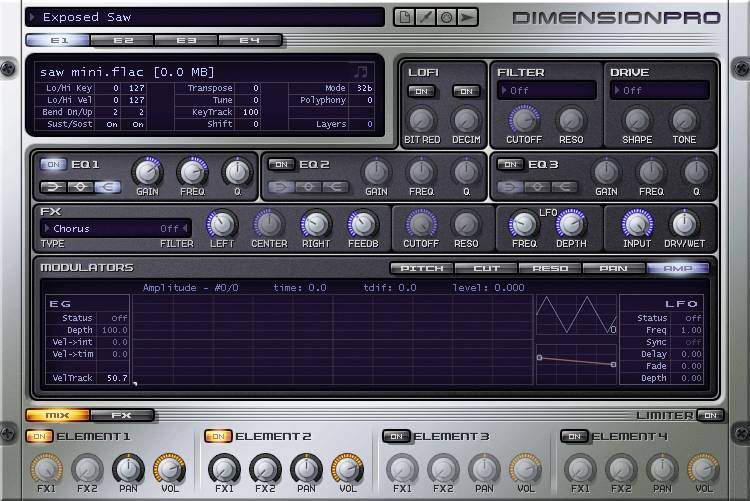Open the Drive type dropdown
The image size is (750, 501).
(x=660, y=91)
